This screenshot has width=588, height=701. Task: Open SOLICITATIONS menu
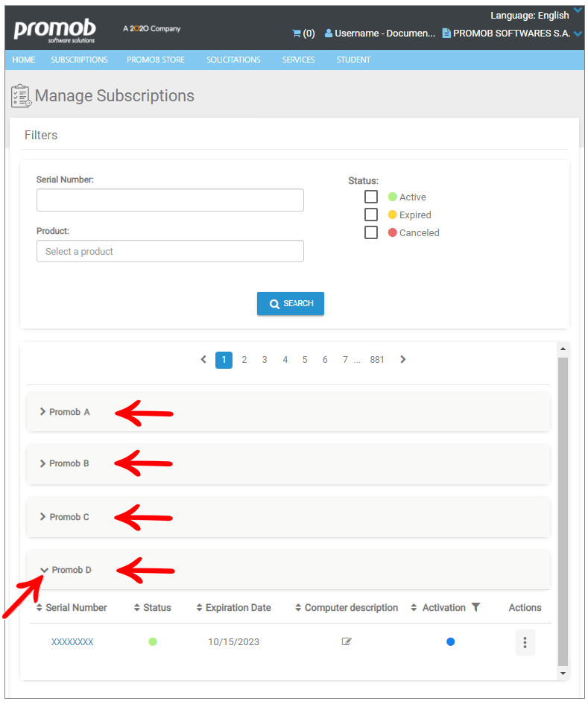(233, 60)
